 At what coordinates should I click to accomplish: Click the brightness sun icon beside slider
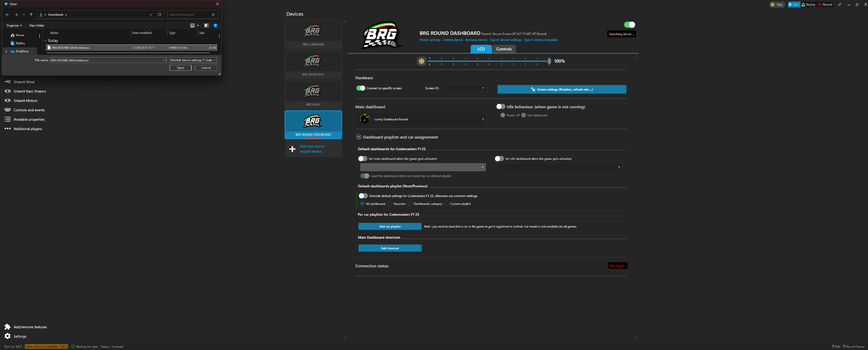(421, 61)
